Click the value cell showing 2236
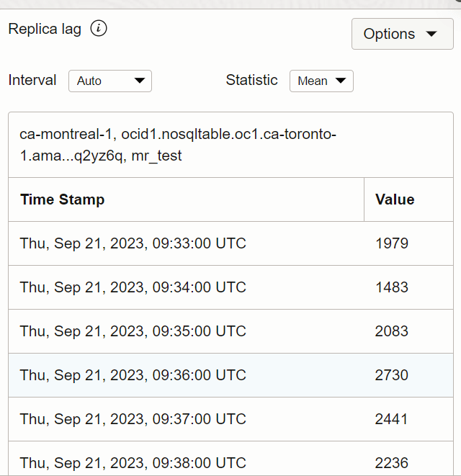Screen dimensions: 461x476 (392, 462)
